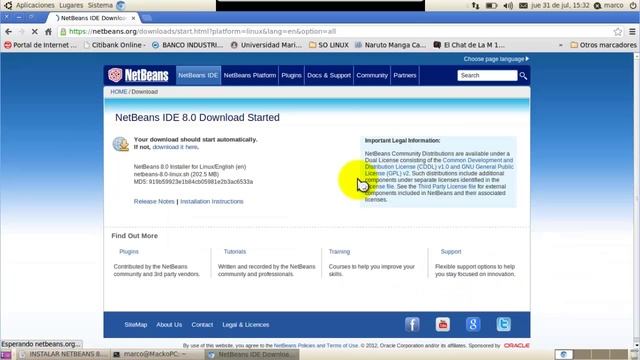Select the Plugins nav tab

pyautogui.click(x=291, y=76)
